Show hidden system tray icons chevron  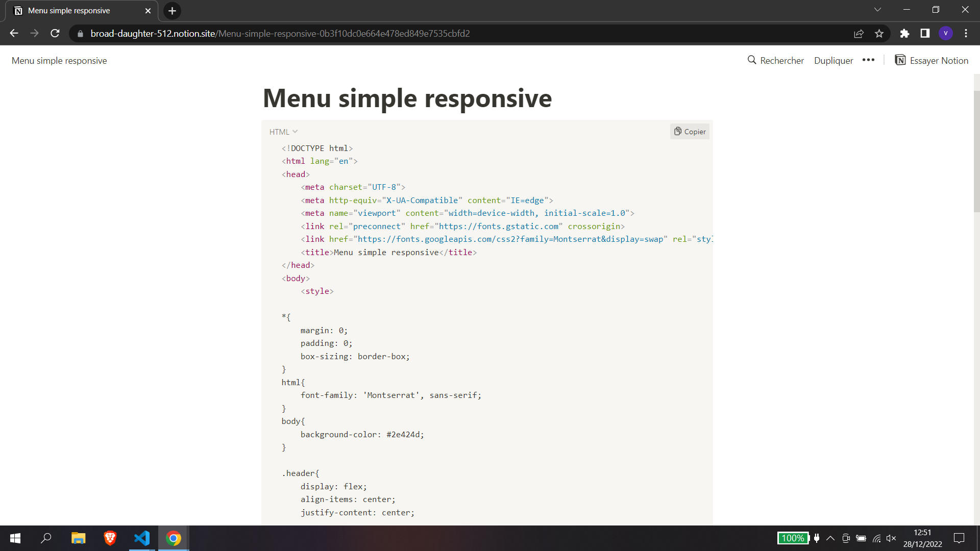[830, 538]
